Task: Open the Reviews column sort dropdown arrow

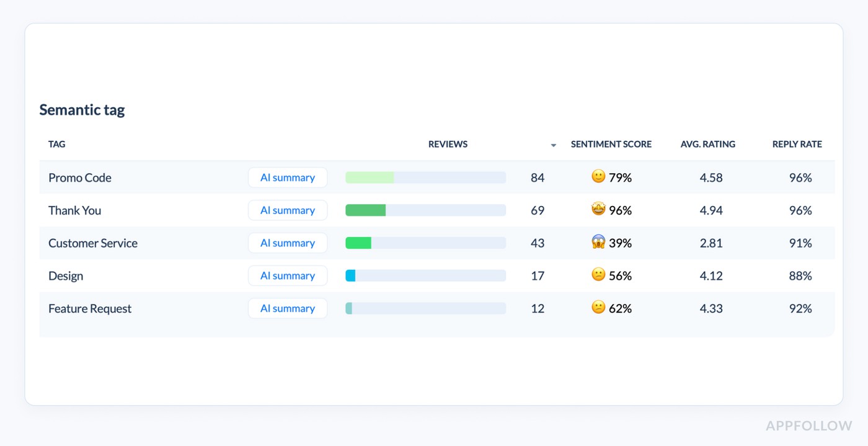Action: 553,145
